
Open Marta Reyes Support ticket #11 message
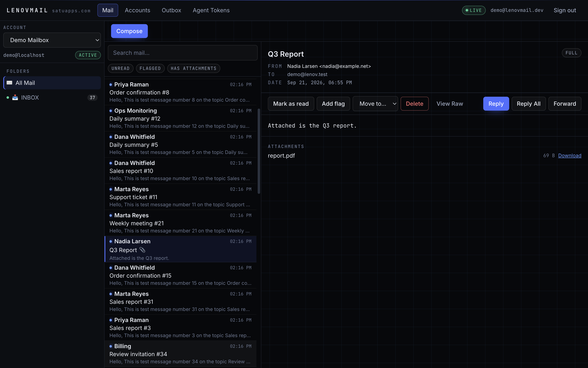point(180,197)
